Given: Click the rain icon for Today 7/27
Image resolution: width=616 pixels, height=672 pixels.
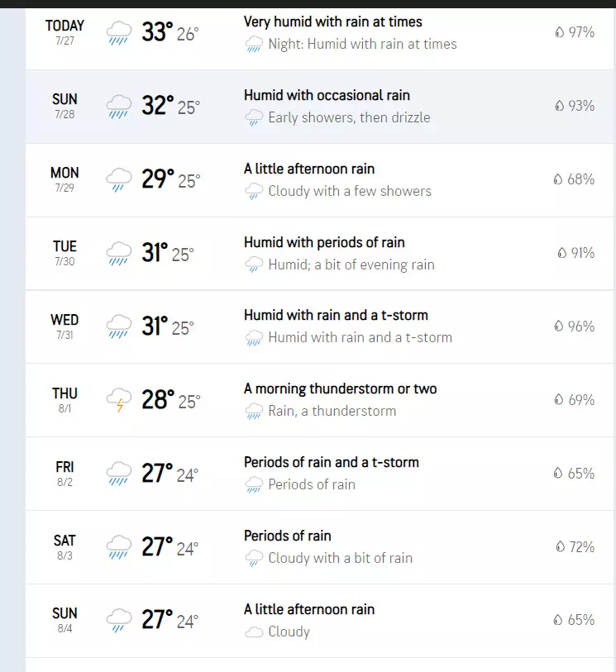Looking at the screenshot, I should pyautogui.click(x=119, y=34).
